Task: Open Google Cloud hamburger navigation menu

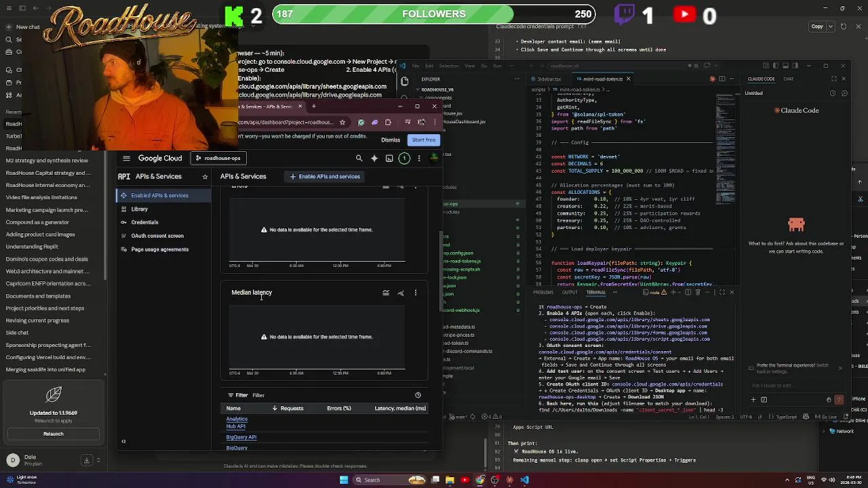Action: (126, 158)
